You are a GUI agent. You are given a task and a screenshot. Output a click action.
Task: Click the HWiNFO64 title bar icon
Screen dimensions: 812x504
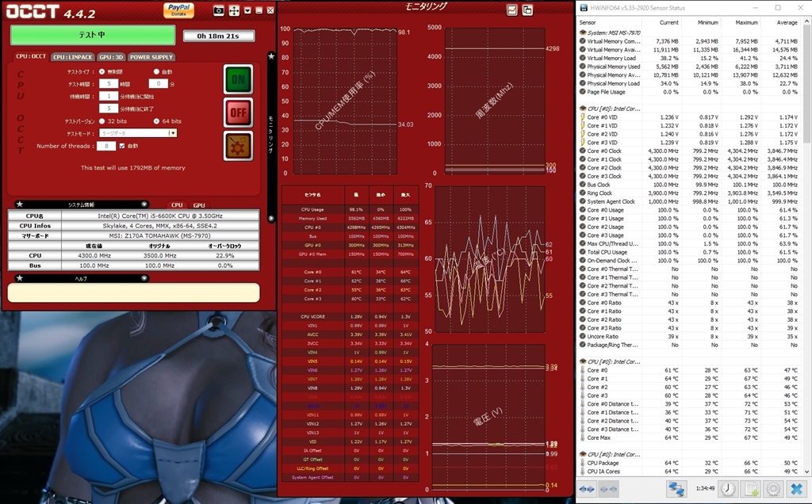click(584, 8)
